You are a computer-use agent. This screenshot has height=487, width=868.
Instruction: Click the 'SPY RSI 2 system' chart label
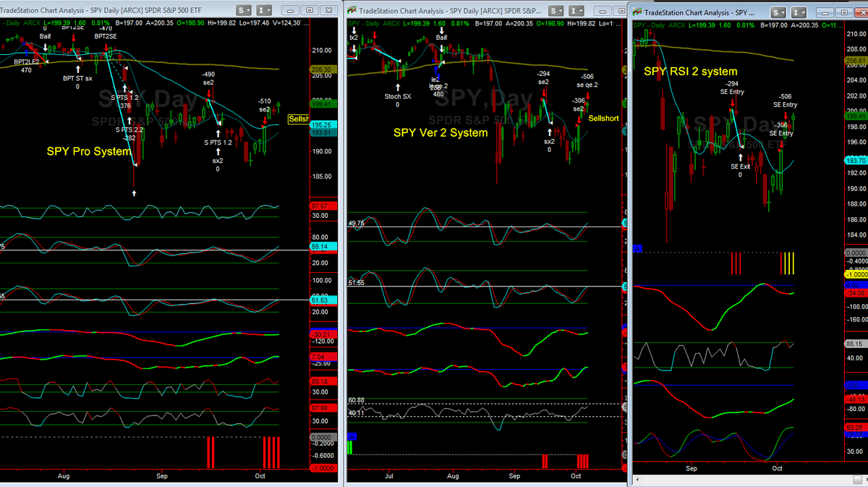pos(690,71)
